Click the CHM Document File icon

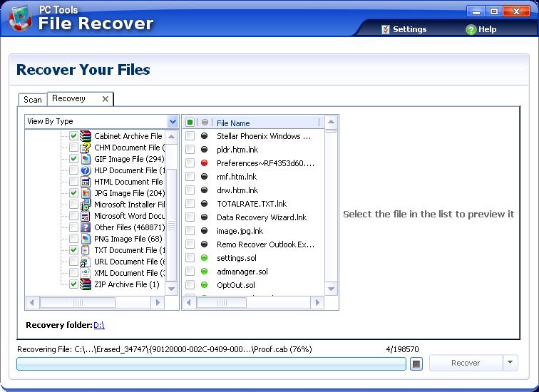tap(86, 148)
